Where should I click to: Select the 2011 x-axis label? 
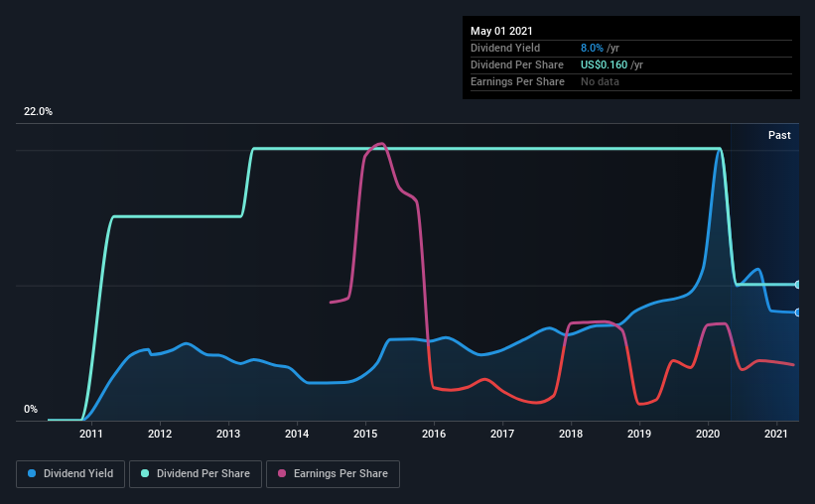tap(91, 434)
